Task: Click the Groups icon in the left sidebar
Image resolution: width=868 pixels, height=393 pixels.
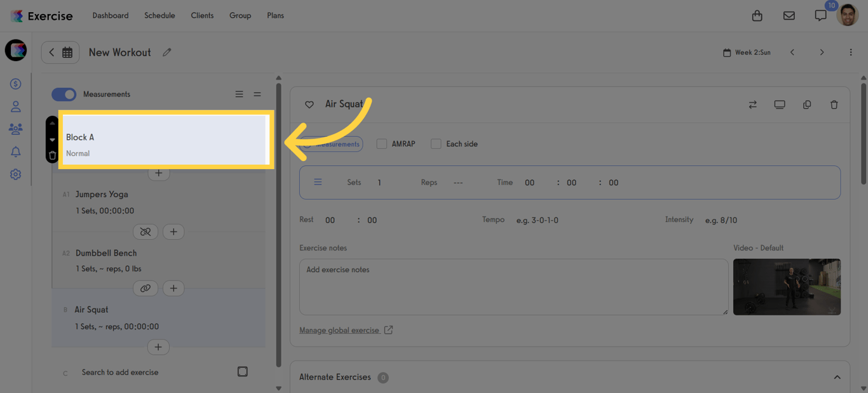Action: [15, 128]
